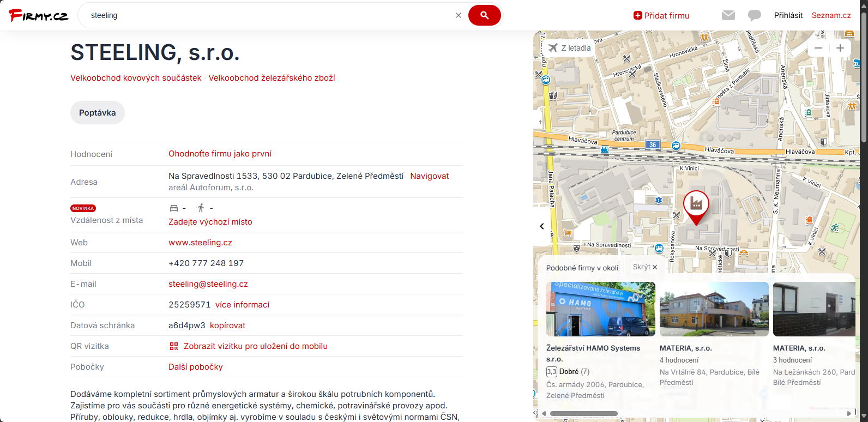Image resolution: width=868 pixels, height=422 pixels.
Task: Click the STEELING, s.r.o. heading
Action: [155, 52]
